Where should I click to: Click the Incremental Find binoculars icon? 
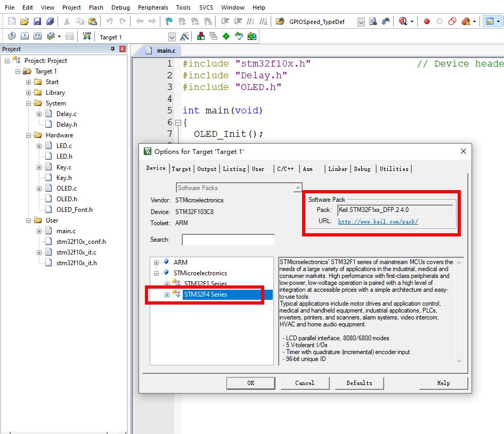(385, 21)
